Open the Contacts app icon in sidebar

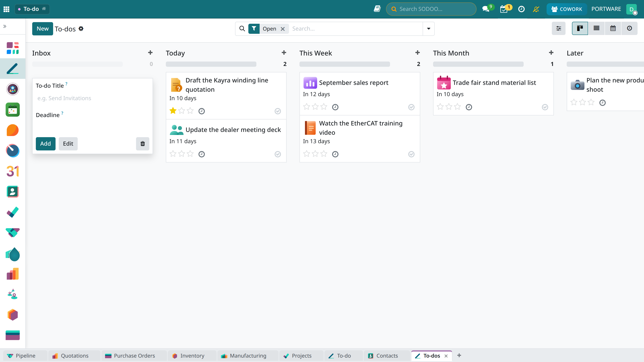coord(12,192)
